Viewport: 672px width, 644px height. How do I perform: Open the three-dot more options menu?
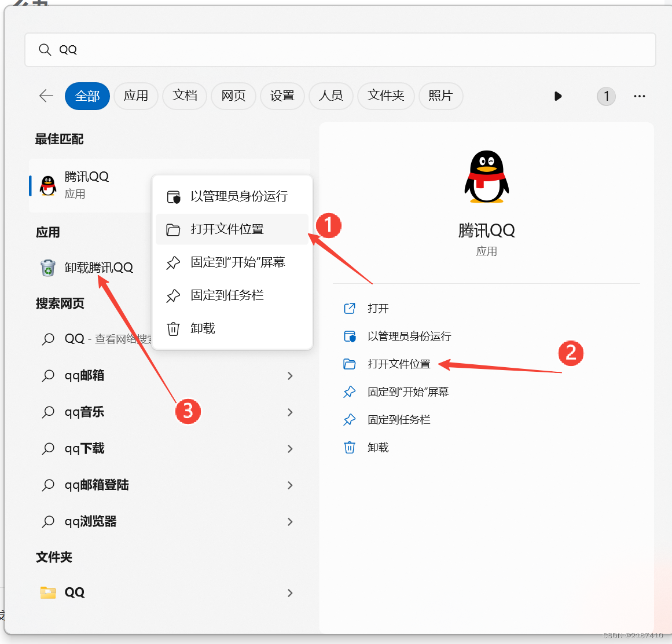coord(640,96)
